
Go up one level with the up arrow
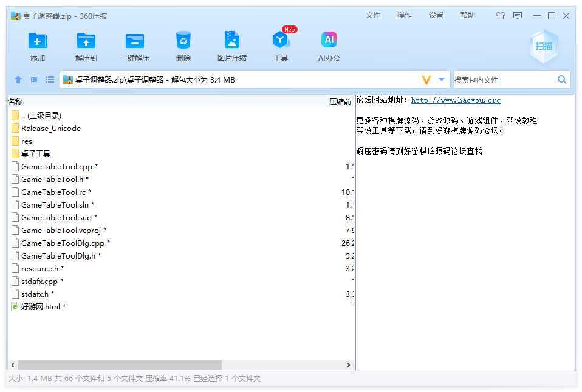tap(18, 79)
